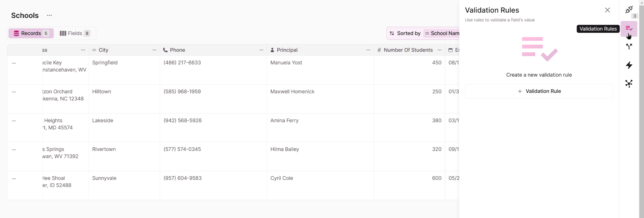
Task: Select principal cell Cyril Cole
Action: point(320,185)
